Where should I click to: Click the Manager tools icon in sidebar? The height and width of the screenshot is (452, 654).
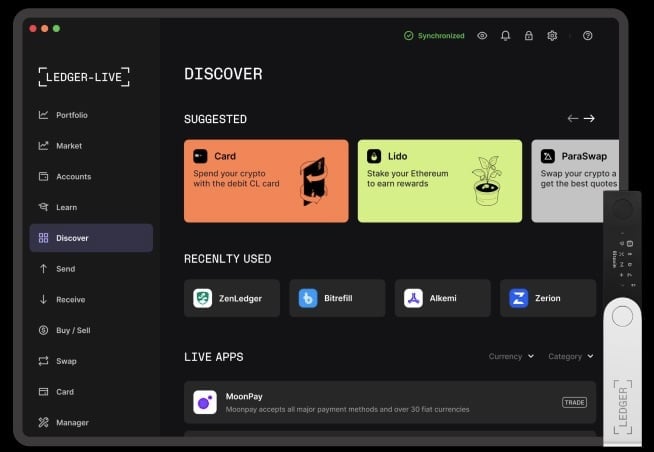[x=43, y=422]
